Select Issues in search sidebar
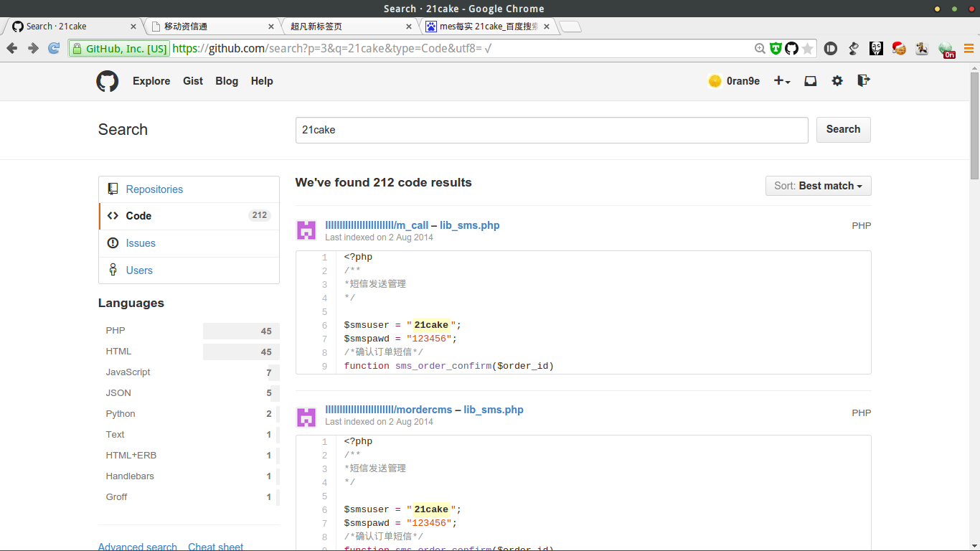The image size is (980, 551). 189,243
